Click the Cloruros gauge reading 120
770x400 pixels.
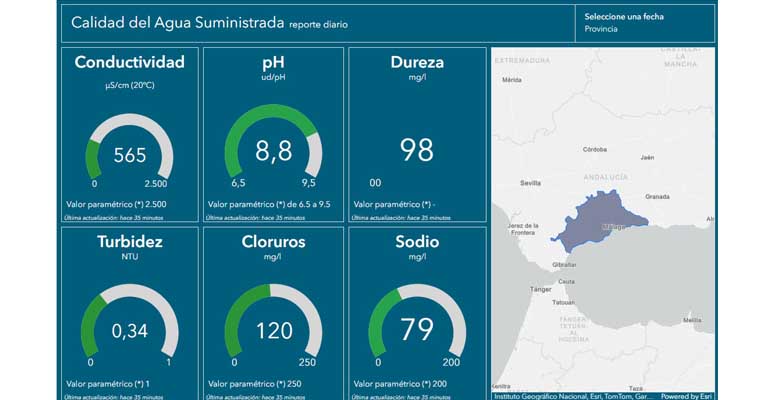tap(273, 330)
